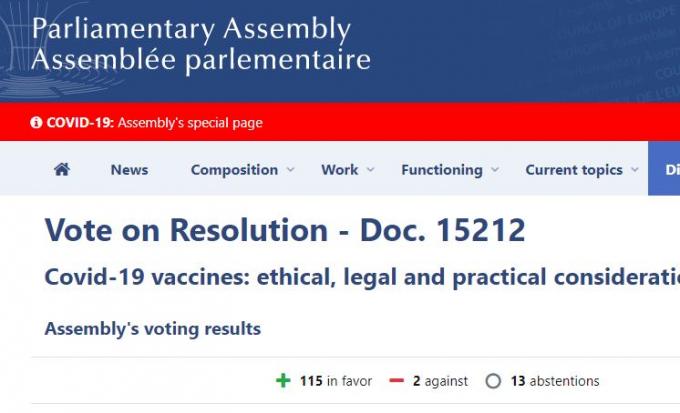This screenshot has width=680, height=413.
Task: Click the abstentions circle icon
Action: click(492, 381)
